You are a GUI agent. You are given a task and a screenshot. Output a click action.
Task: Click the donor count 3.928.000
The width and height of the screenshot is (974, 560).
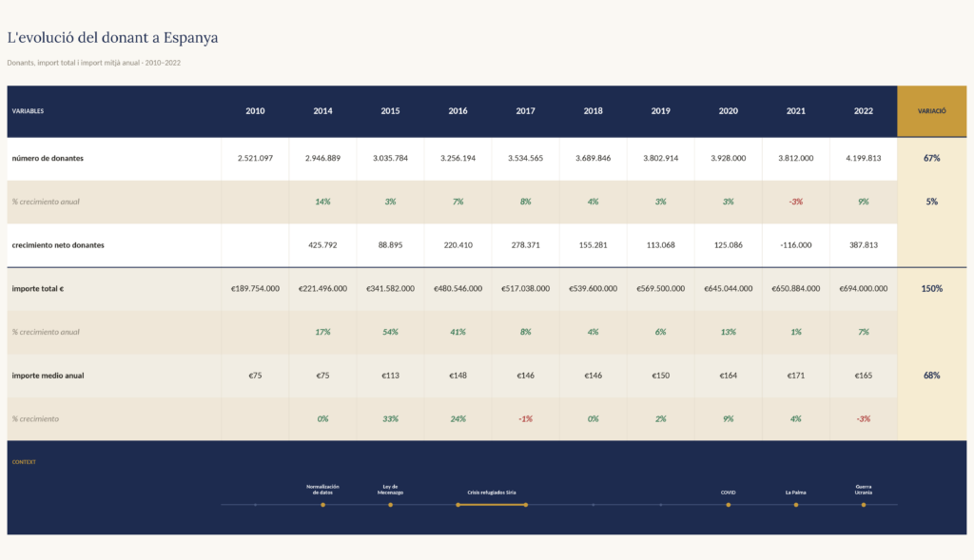tap(728, 159)
